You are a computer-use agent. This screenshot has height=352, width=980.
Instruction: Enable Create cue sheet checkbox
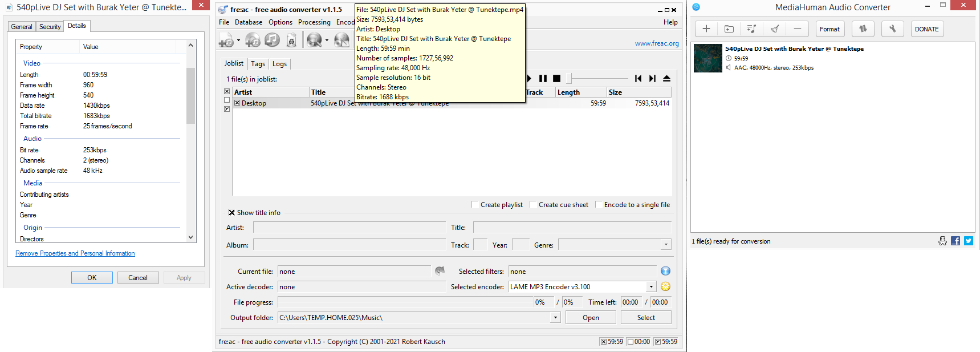point(533,204)
